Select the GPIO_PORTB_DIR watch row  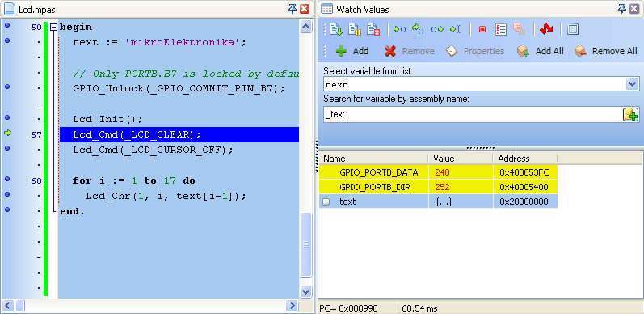[x=439, y=187]
